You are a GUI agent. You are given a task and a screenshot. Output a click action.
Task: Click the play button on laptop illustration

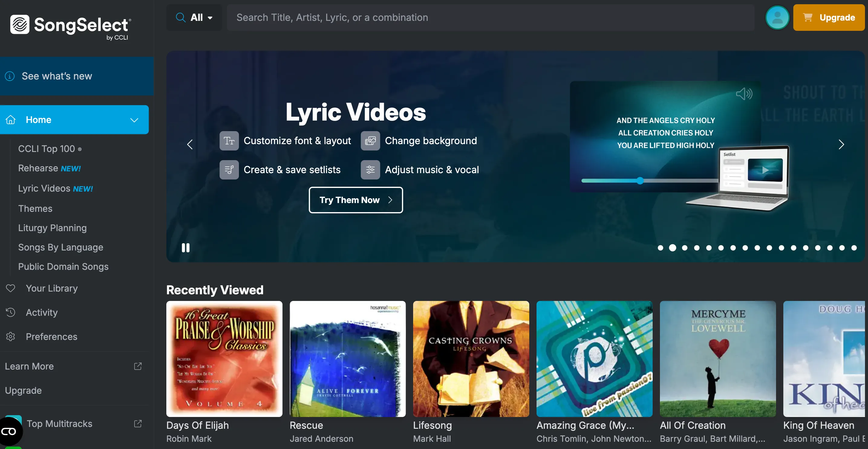pos(765,170)
